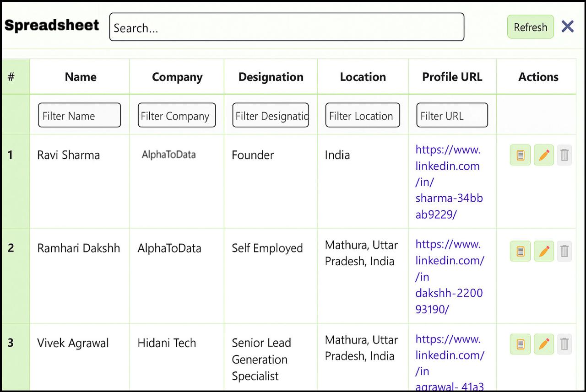Click the Profile URL column header
Screen dimensions: 586x392
pyautogui.click(x=452, y=77)
